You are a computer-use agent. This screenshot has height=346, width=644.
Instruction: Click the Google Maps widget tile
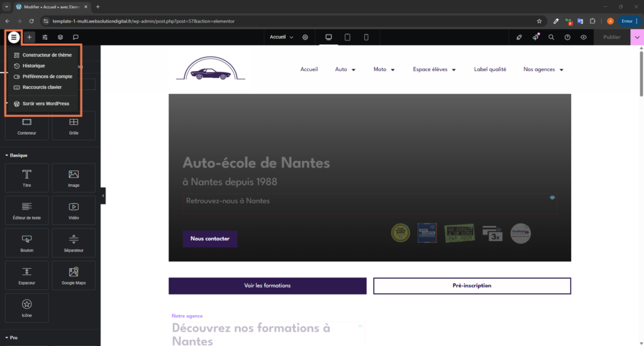[74, 275]
